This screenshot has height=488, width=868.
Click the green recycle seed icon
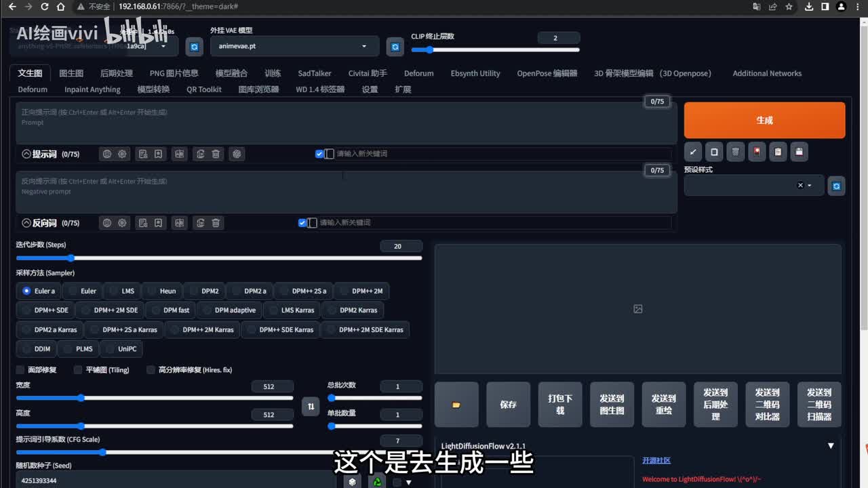377,481
